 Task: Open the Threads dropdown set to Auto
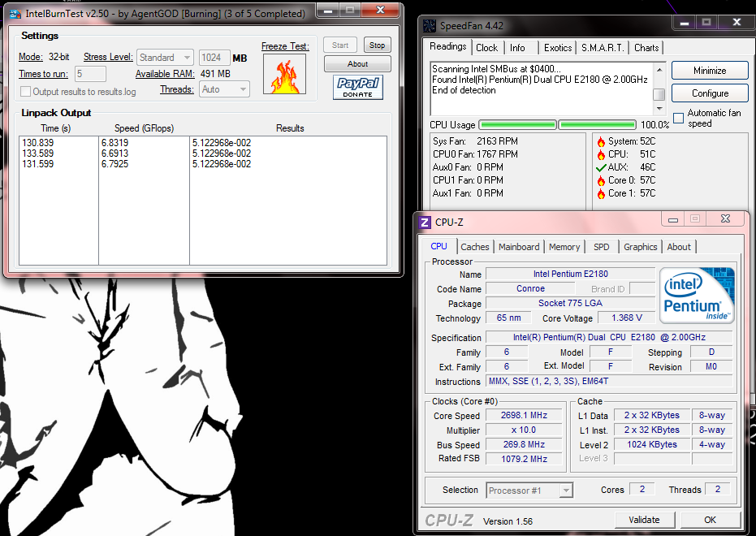coord(224,89)
